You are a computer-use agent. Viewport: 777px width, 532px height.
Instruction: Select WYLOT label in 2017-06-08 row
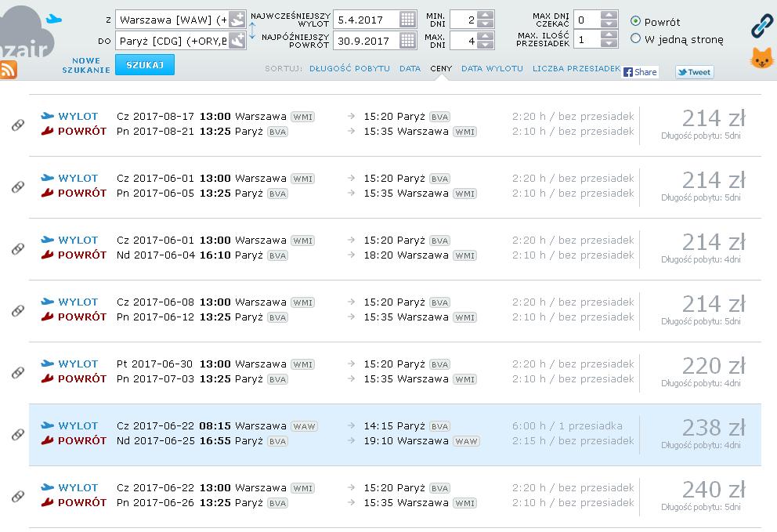[78, 302]
